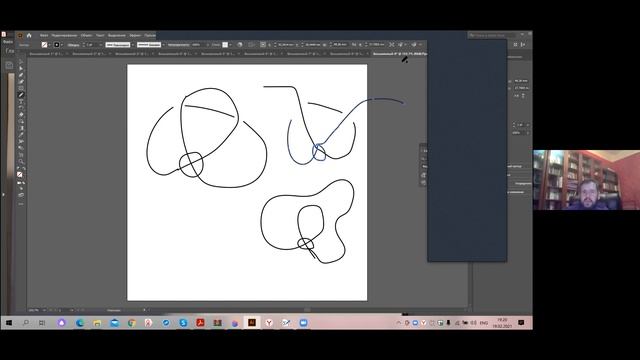Open the Windows notification center
640x360 pixels.
pos(521,323)
